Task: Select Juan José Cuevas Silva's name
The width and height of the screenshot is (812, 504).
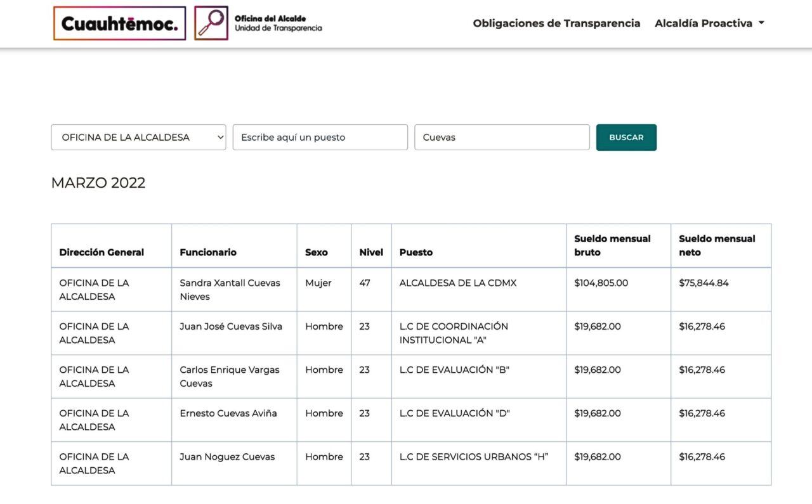Action: [230, 326]
